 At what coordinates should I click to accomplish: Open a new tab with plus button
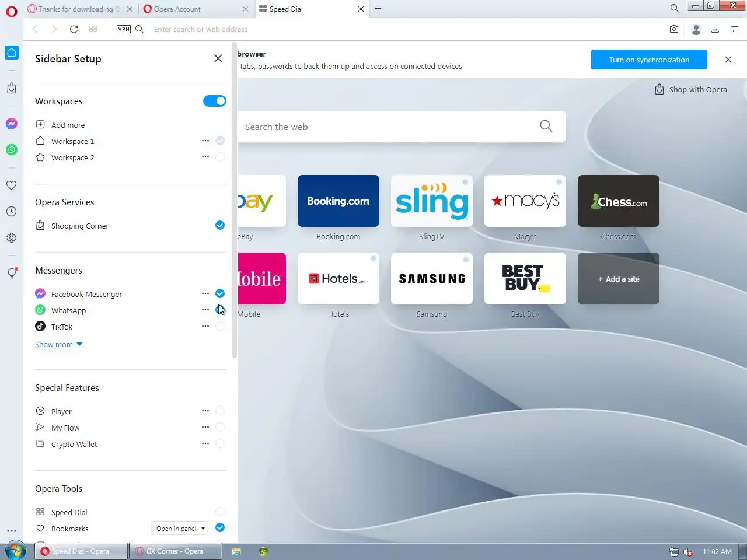tap(378, 9)
